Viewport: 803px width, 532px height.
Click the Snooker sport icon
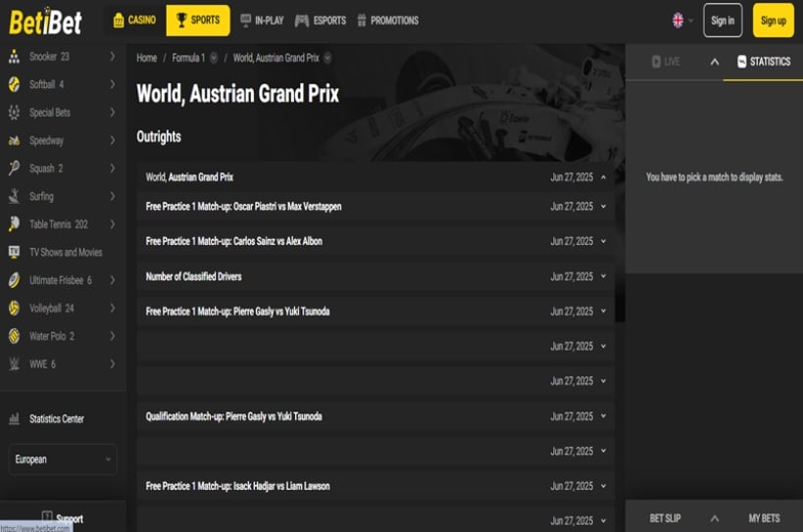coord(15,56)
